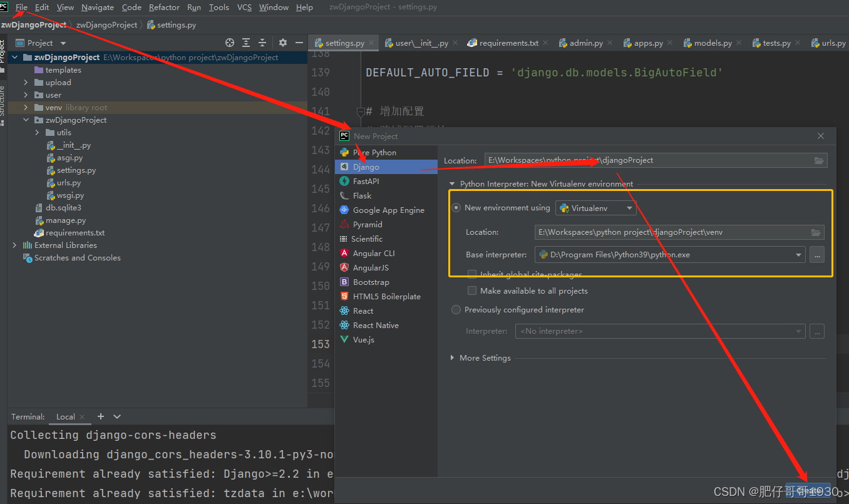Screen dimensions: 849x504
Task: Close the settings.py editor tab
Action: tap(372, 43)
